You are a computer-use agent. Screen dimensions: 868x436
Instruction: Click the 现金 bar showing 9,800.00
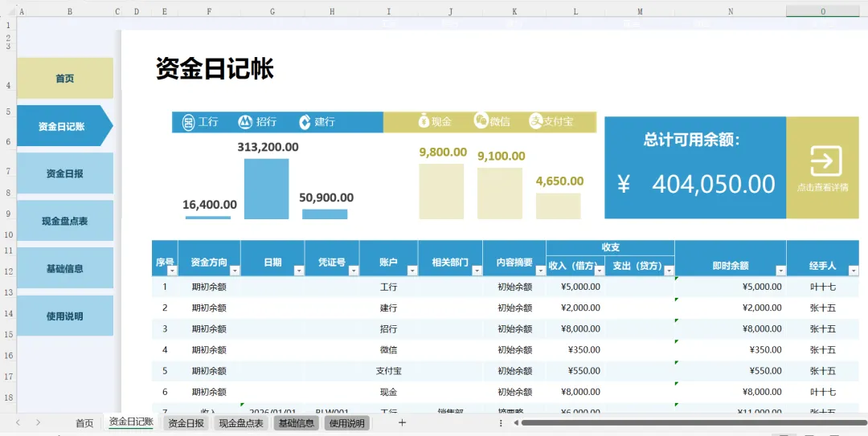coord(441,191)
